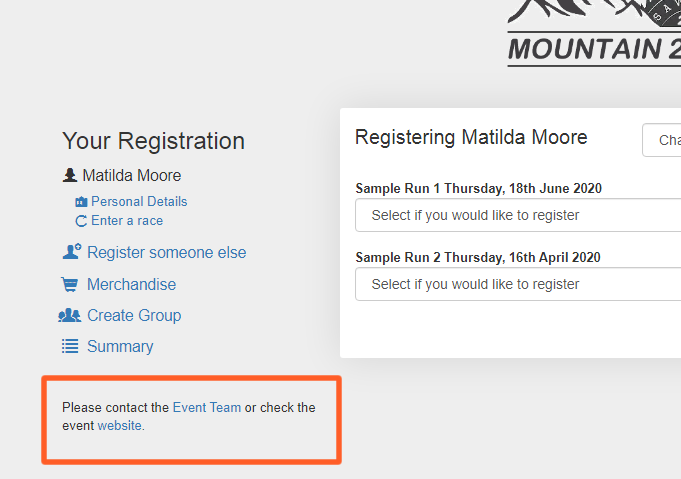Click the shopping cart Merchandise icon

pos(70,285)
